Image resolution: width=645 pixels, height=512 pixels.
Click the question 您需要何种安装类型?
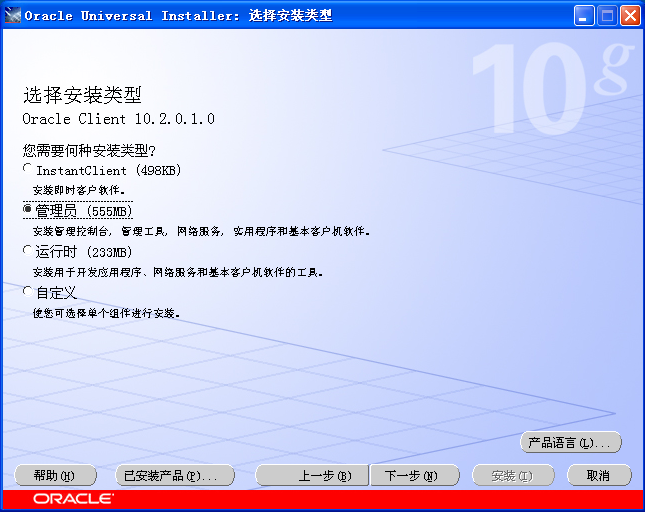click(89, 151)
